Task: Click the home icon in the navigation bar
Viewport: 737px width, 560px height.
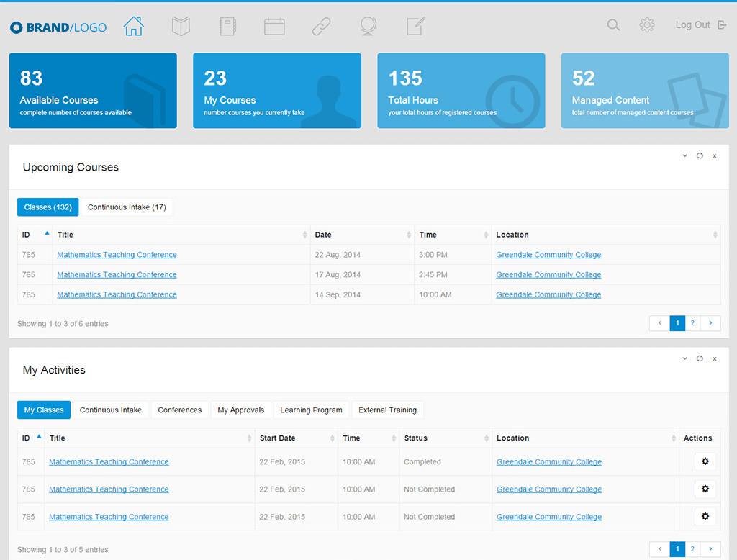Action: tap(134, 26)
